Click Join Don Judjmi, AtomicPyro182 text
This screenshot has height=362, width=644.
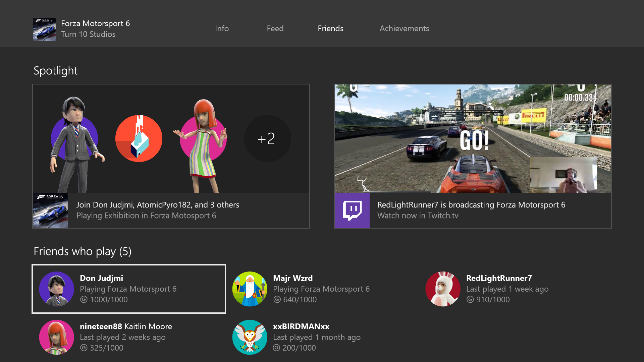tap(158, 205)
